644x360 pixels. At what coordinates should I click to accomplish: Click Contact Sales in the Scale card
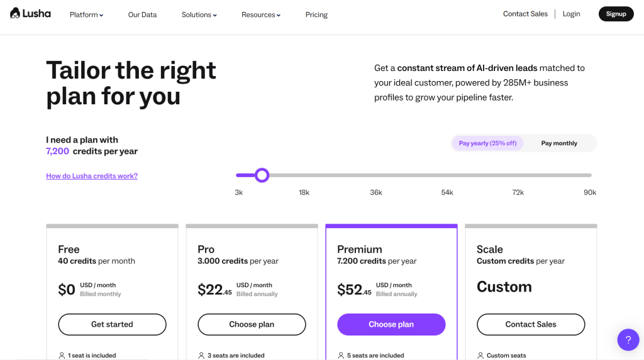tap(531, 324)
